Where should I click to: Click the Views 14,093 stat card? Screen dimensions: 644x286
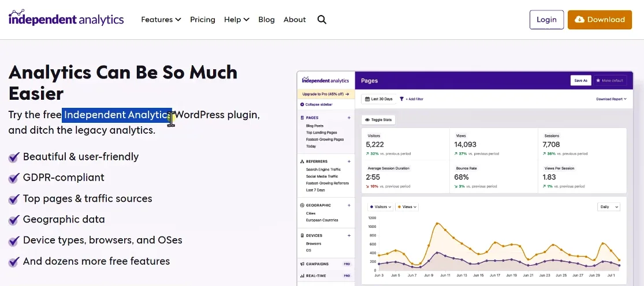(x=494, y=144)
